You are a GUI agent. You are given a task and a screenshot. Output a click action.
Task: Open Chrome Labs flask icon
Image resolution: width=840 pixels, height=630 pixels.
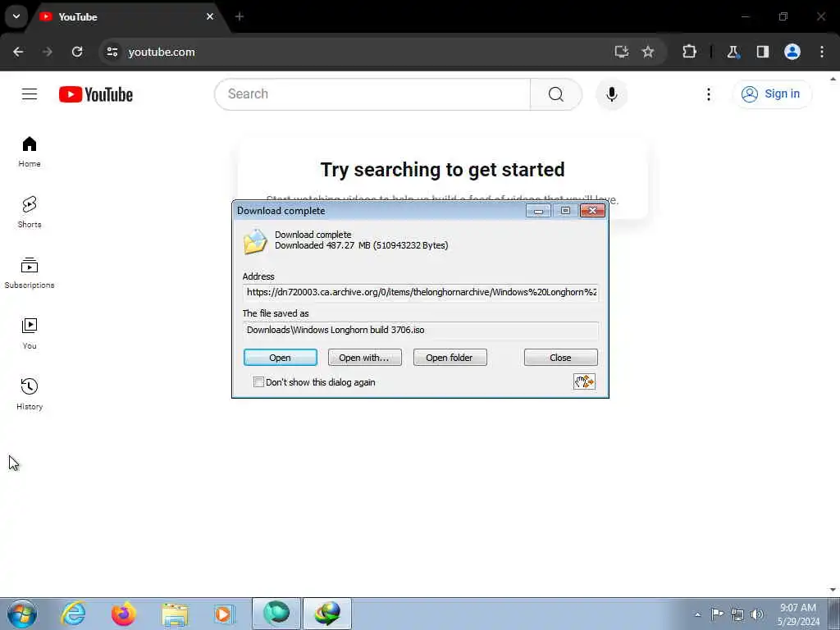pyautogui.click(x=733, y=52)
